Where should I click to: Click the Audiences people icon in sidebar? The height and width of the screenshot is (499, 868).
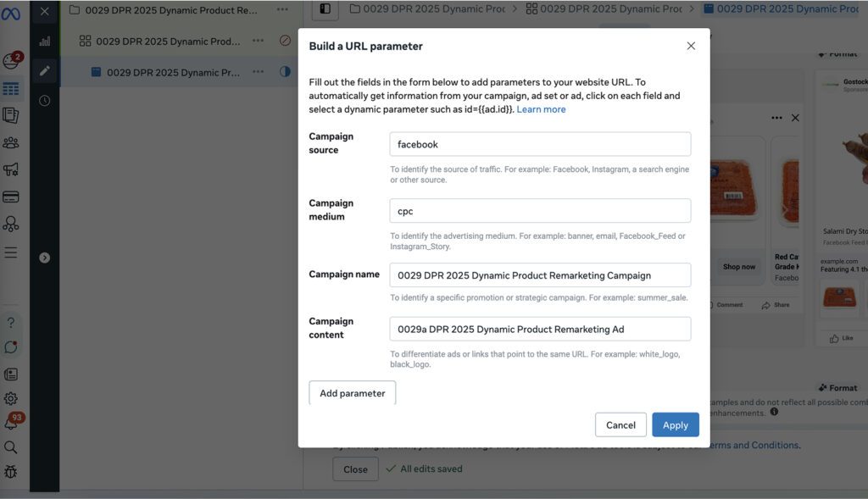click(x=11, y=142)
